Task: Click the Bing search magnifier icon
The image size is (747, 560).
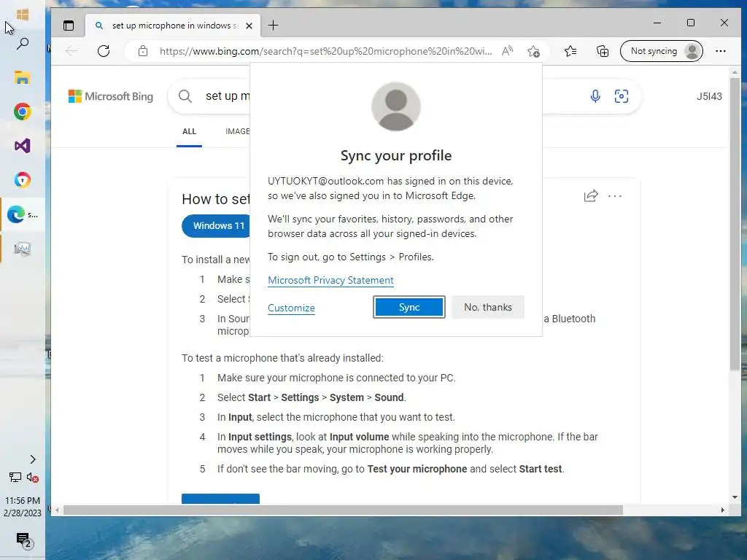Action: [185, 96]
